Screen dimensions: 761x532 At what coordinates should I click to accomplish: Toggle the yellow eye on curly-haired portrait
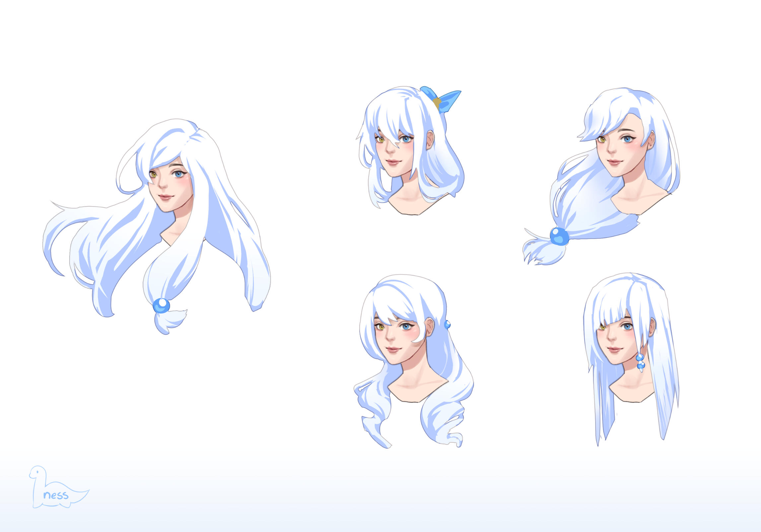(381, 327)
